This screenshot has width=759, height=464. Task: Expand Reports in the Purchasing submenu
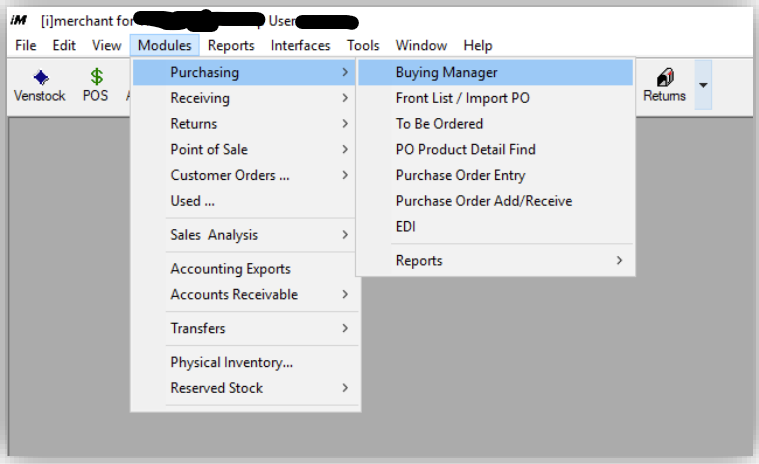coord(495,261)
